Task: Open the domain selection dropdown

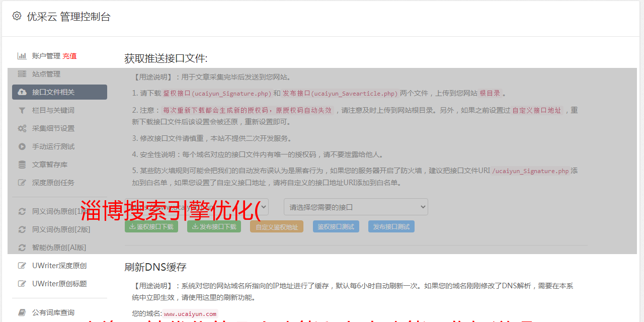Action: 197,207
